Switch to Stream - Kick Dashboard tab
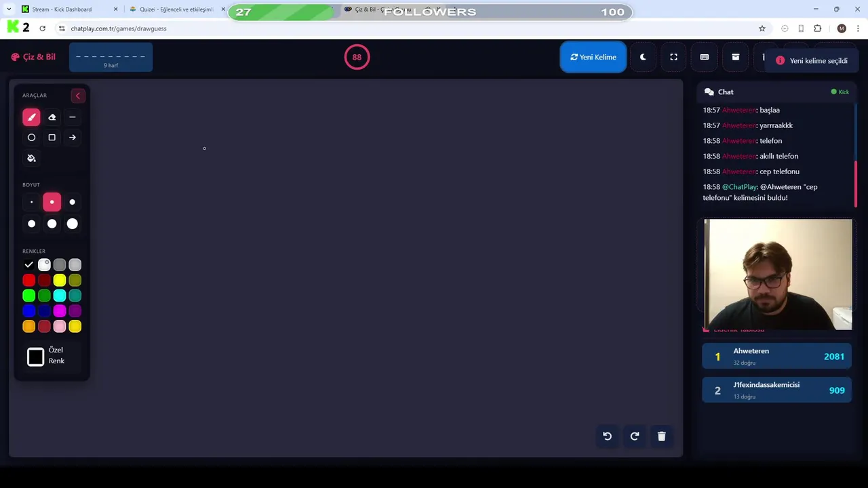 68,9
